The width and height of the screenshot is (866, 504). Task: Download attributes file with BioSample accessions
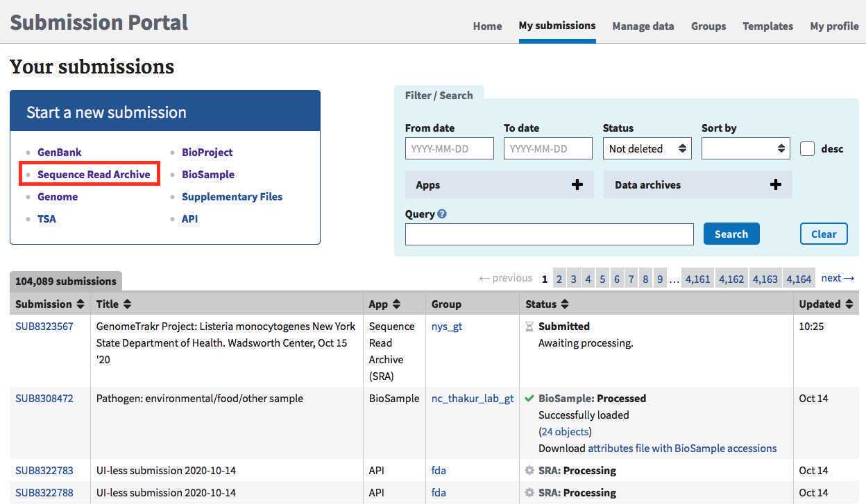click(682, 448)
